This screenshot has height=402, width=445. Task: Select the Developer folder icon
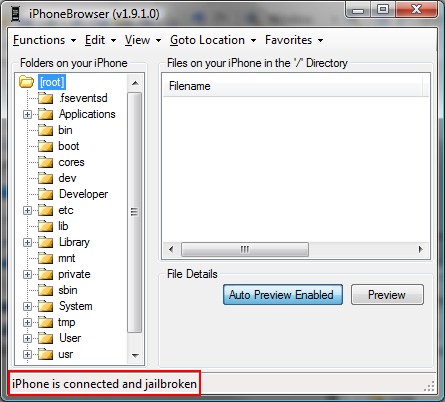point(45,194)
